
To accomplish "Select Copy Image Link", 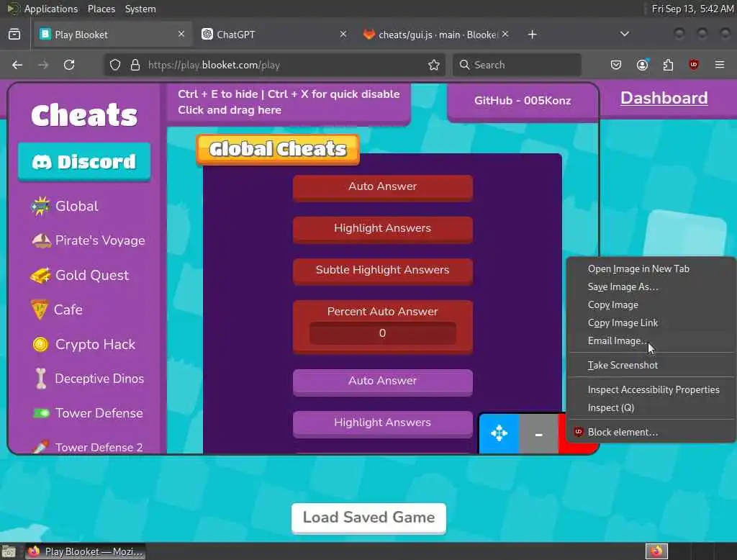I will 651,323.
